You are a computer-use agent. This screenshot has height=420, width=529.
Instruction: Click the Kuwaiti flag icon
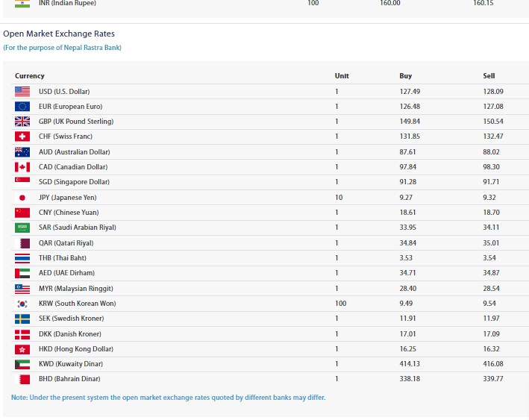click(x=22, y=364)
